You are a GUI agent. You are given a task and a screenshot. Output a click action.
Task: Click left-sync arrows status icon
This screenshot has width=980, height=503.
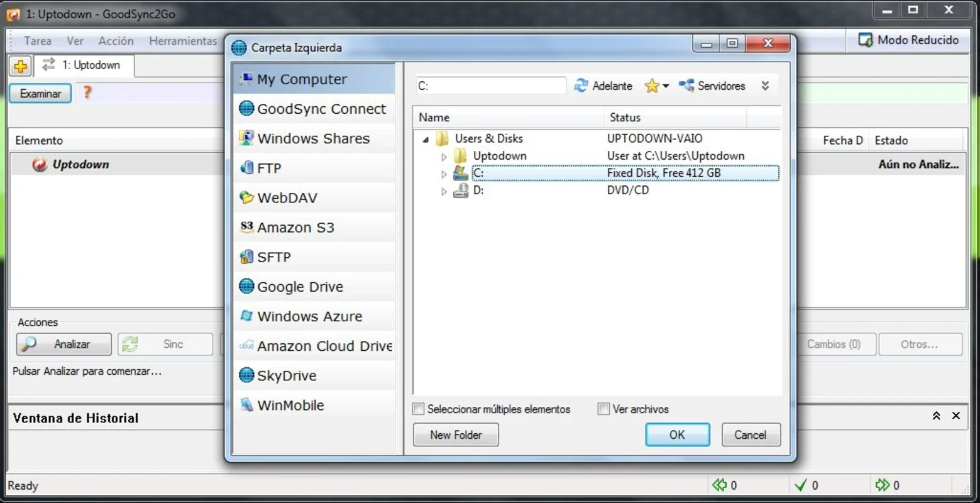coord(719,485)
